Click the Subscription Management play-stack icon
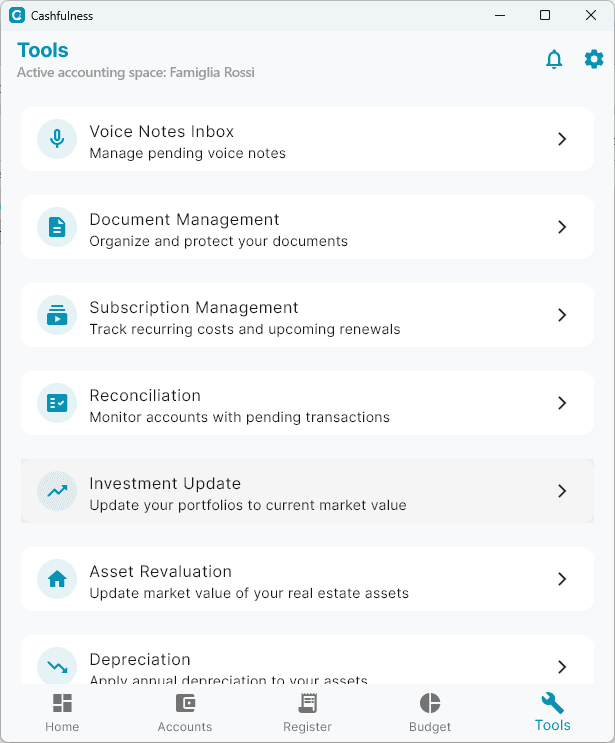Viewport: 615px width, 743px height. click(57, 315)
